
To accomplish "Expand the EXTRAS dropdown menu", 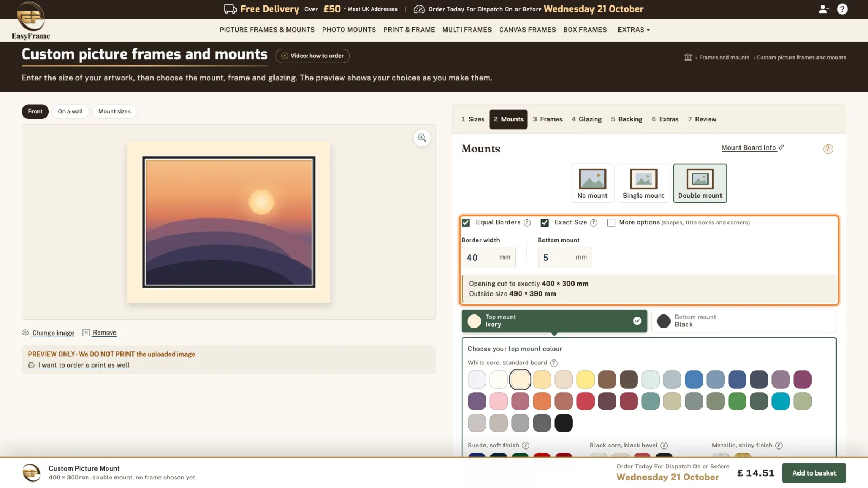I will click(634, 30).
